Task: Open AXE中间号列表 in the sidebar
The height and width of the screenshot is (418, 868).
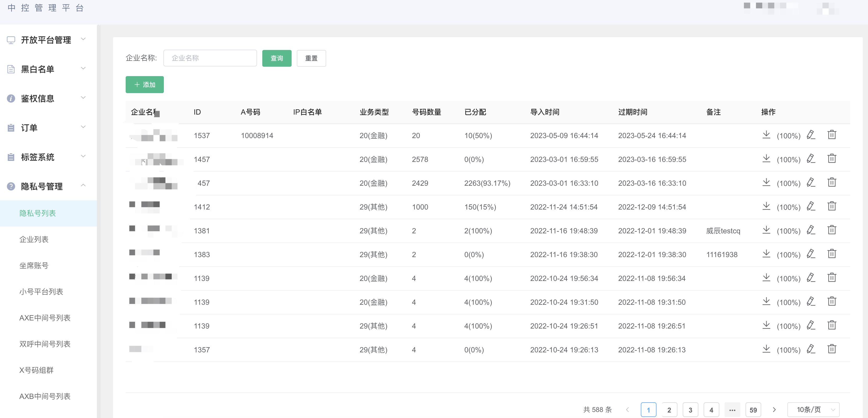Action: (48, 318)
